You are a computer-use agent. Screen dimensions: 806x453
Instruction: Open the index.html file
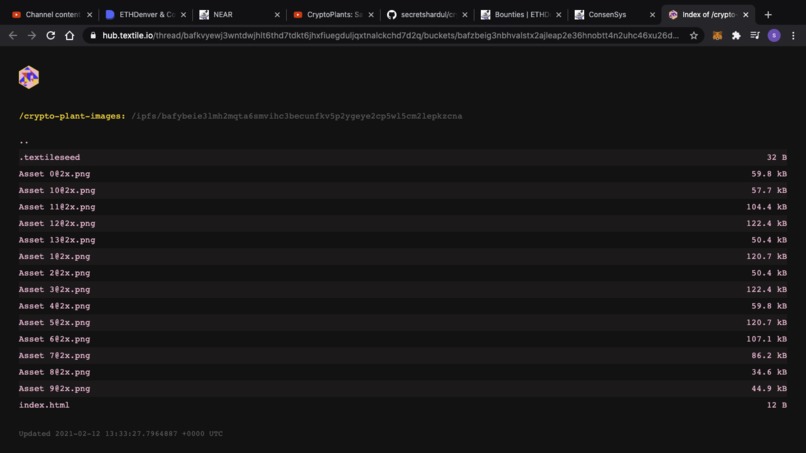(44, 405)
